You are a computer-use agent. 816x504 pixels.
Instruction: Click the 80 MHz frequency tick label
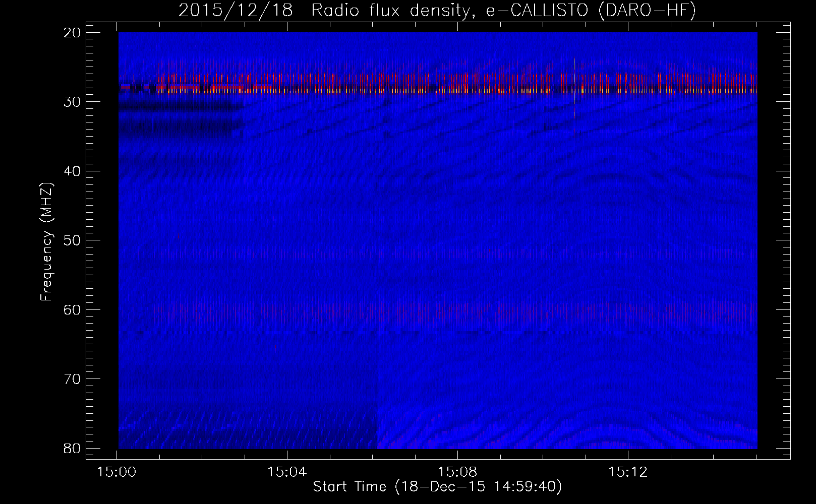click(x=73, y=448)
